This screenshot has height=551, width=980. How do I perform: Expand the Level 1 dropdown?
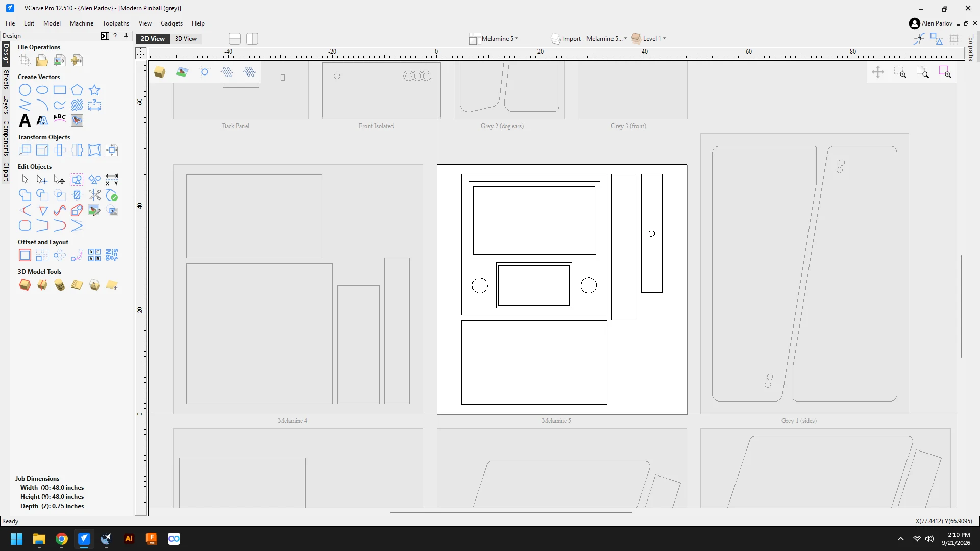click(x=649, y=39)
